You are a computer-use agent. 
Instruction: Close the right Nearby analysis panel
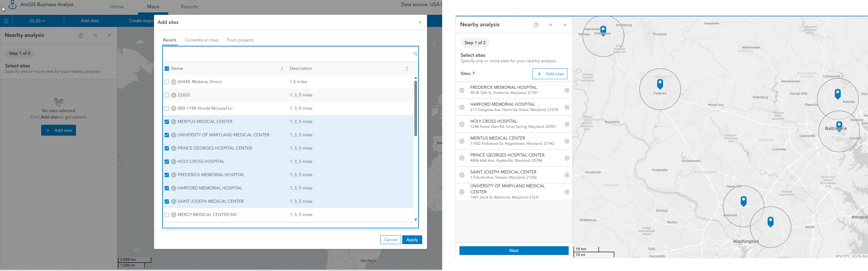pos(565,25)
